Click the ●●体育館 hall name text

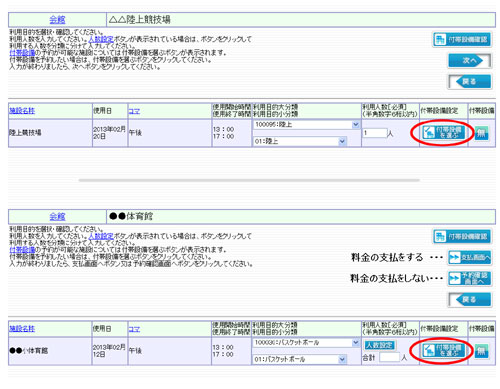tap(131, 217)
